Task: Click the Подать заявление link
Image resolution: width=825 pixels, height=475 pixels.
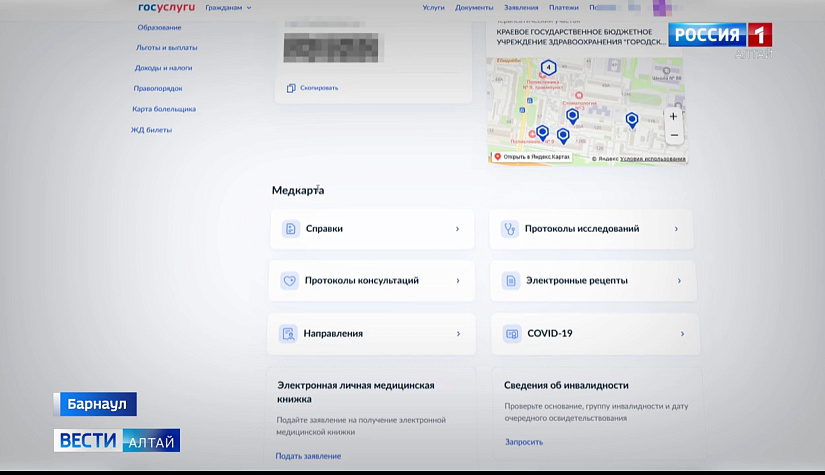Action: click(x=308, y=456)
